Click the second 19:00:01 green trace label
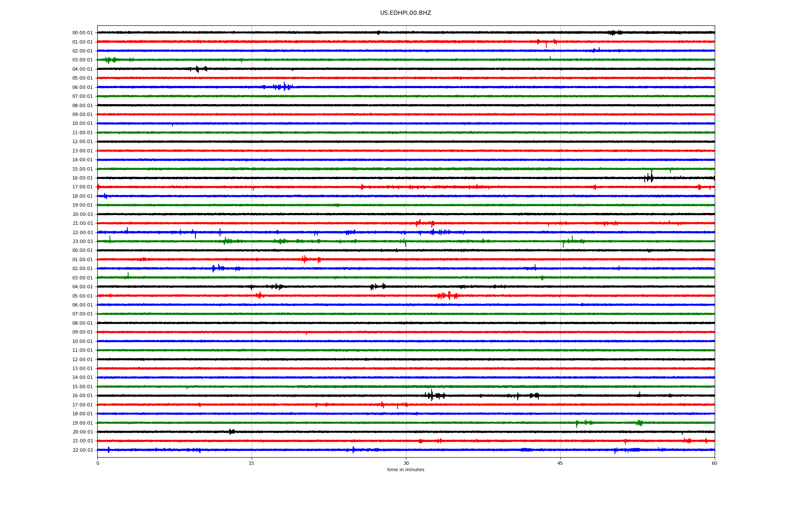Viewport: 812px width, 508px height. (82, 423)
